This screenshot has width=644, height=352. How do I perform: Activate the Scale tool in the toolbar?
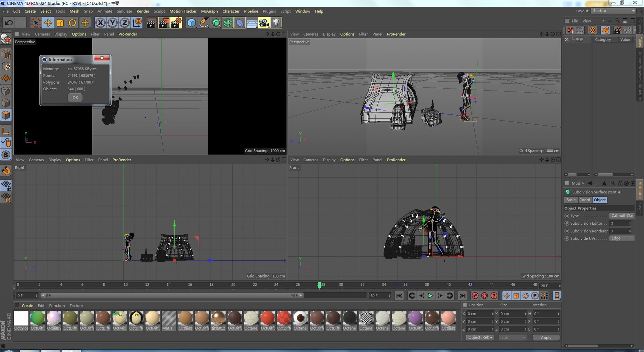click(60, 23)
